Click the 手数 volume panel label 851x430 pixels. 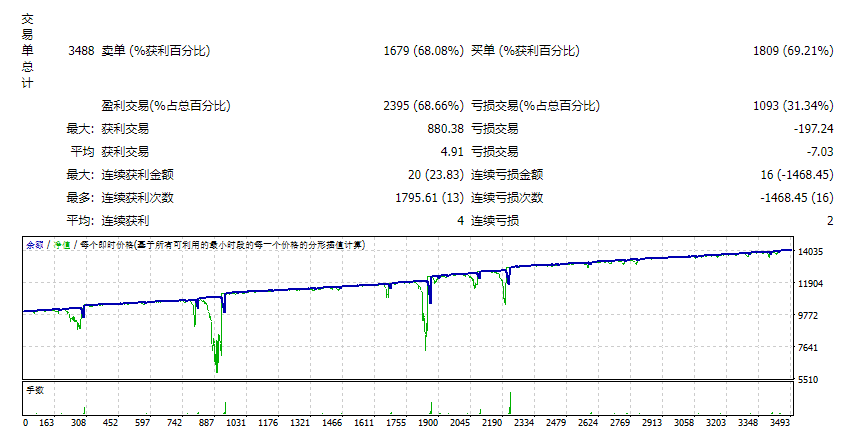coord(35,390)
